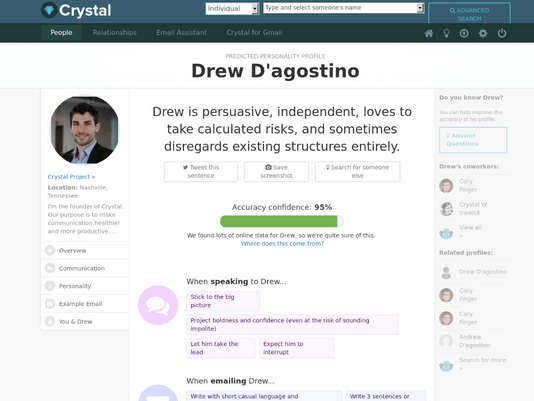Image resolution: width=534 pixels, height=401 pixels.
Task: Open the Crystal for Gmail tab
Action: click(x=254, y=33)
